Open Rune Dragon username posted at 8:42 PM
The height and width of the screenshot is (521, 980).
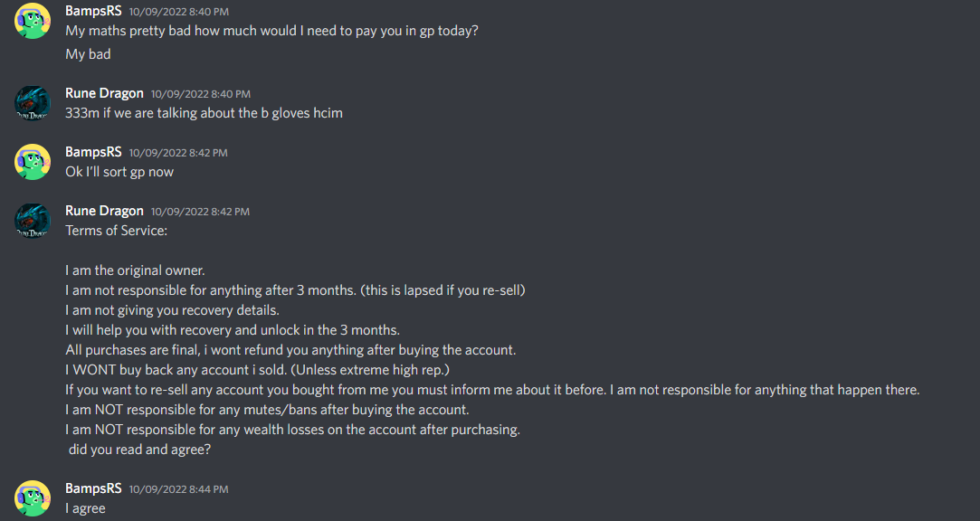point(104,211)
